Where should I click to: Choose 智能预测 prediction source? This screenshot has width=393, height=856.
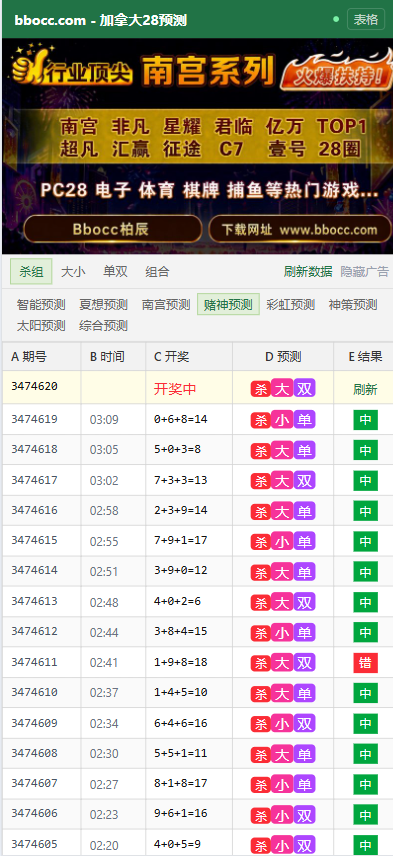coord(41,304)
